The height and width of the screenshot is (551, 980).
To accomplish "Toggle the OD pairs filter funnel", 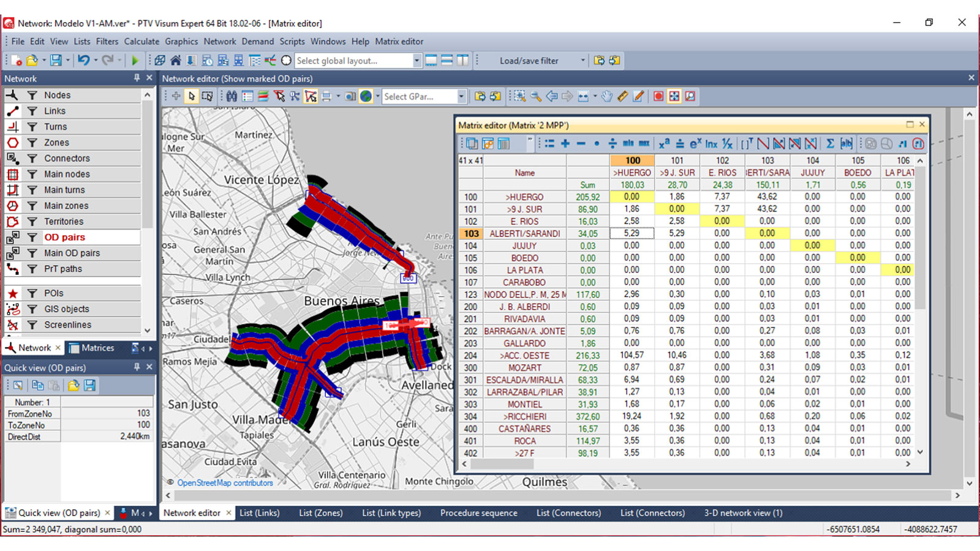I will click(32, 237).
